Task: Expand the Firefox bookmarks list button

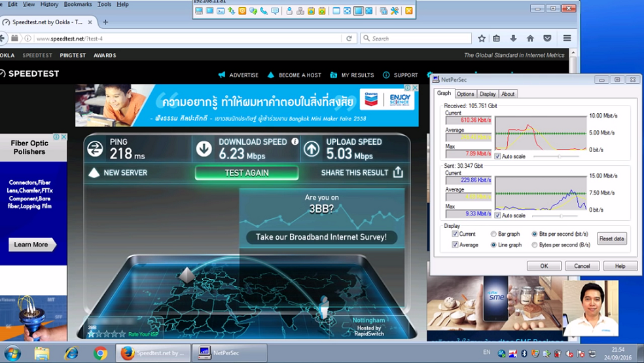Action: 497,39
